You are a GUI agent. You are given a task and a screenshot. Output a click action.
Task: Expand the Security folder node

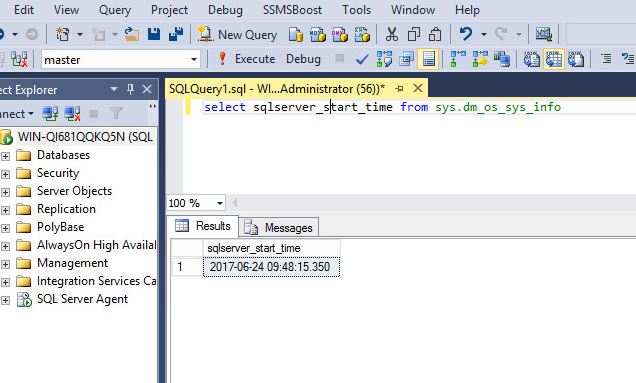click(5, 174)
